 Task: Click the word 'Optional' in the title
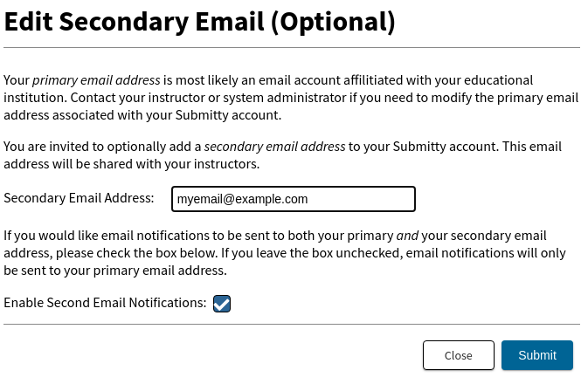coord(332,22)
